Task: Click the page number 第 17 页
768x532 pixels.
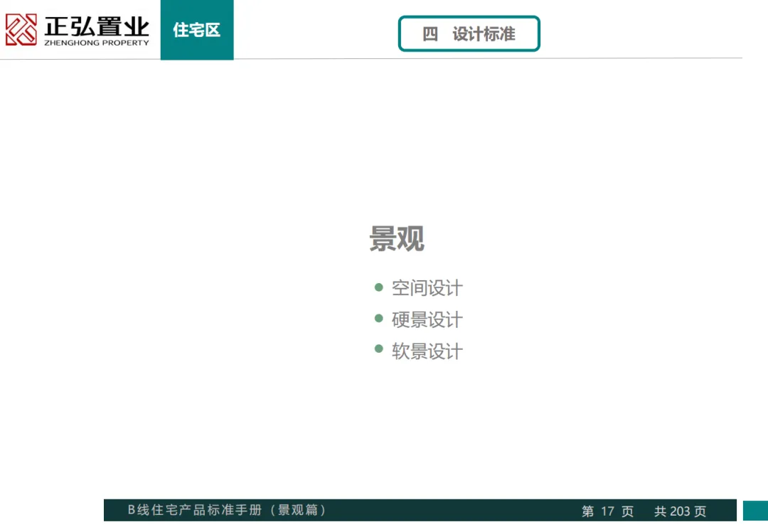Action: click(607, 511)
